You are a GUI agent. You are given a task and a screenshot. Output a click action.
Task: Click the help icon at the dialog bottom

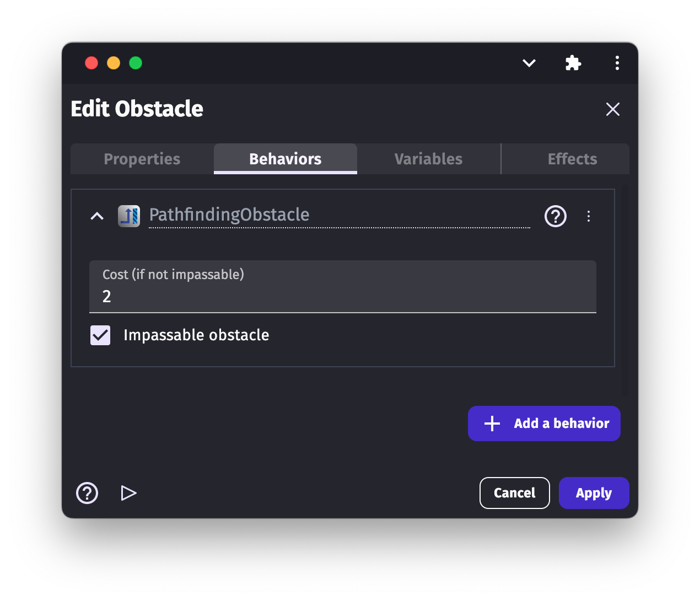click(x=87, y=493)
